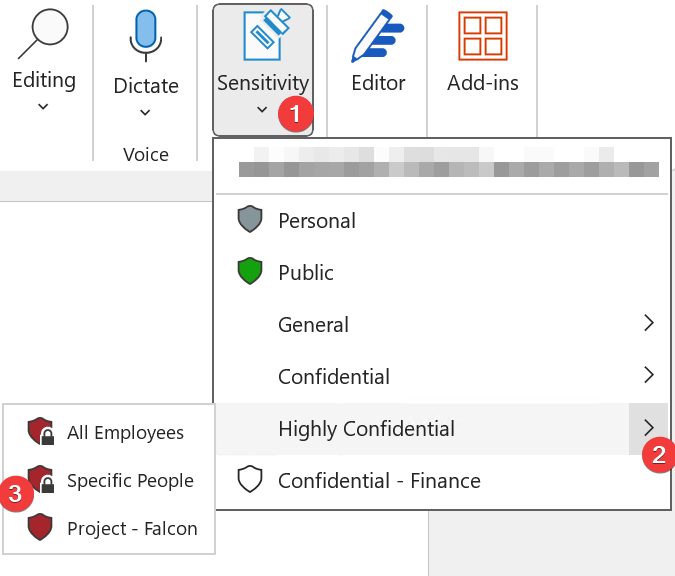Open the Editor pen icon
Screen dimensions: 675x576
(378, 36)
